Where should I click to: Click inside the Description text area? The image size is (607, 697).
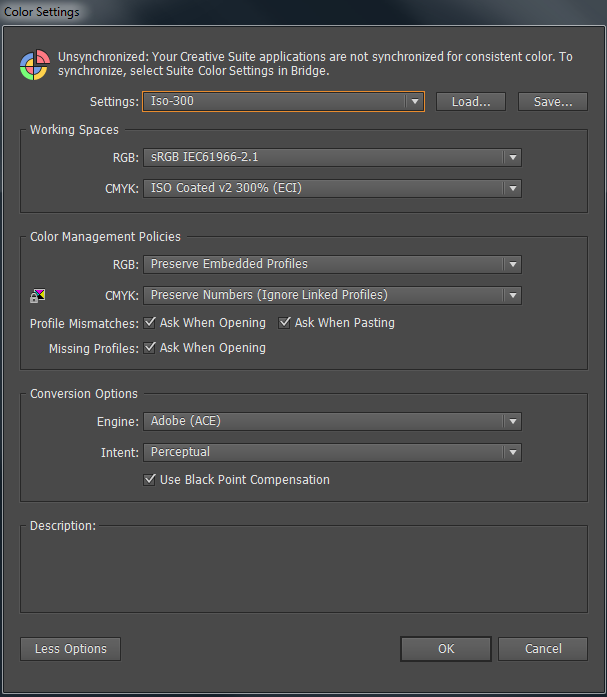coord(303,570)
